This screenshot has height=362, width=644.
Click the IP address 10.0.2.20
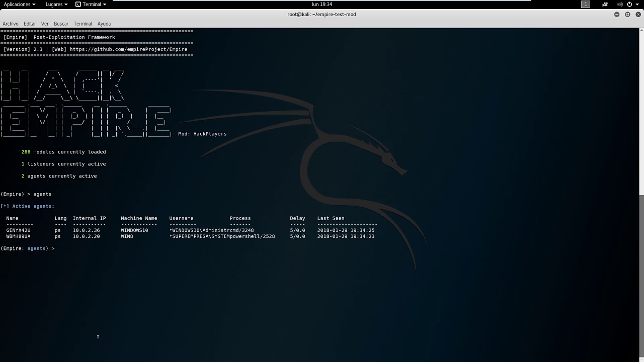pos(86,236)
